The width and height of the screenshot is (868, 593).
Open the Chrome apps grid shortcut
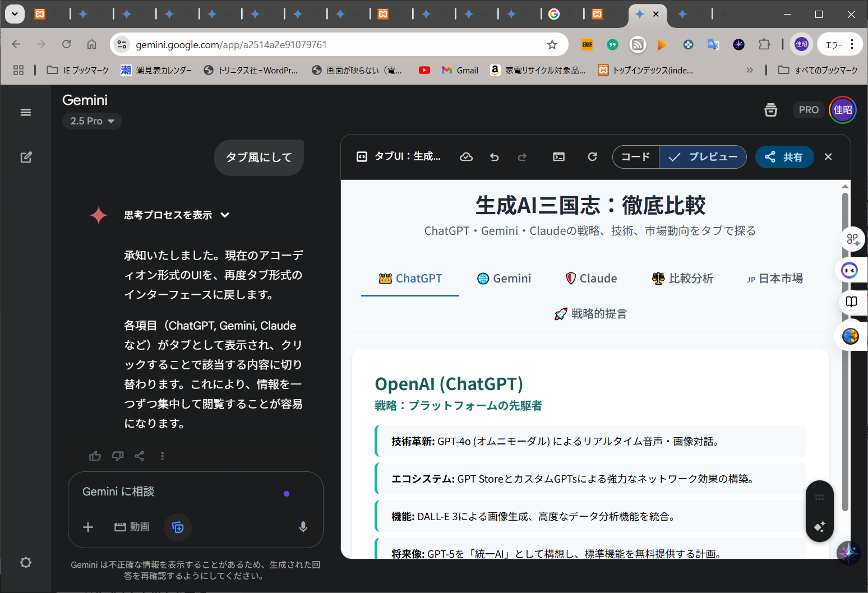point(19,70)
